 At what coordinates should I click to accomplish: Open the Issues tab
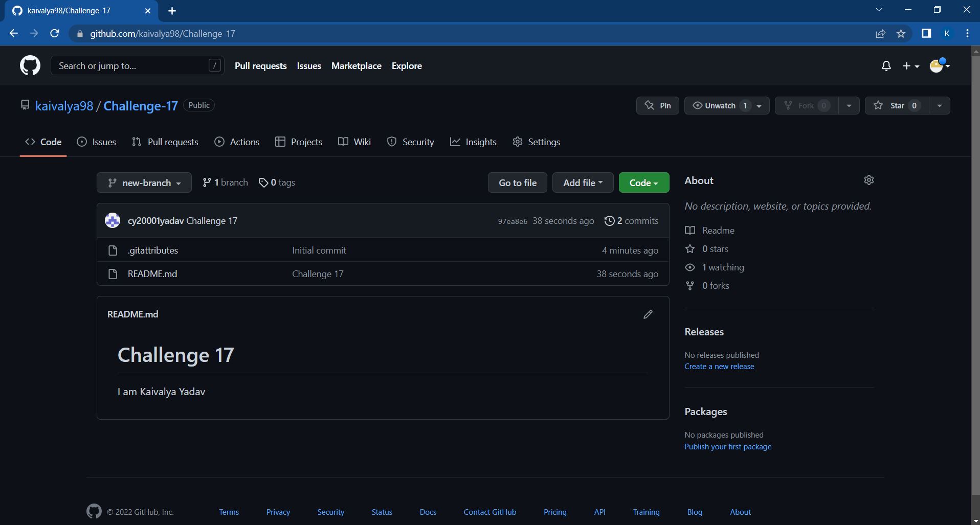pos(96,142)
